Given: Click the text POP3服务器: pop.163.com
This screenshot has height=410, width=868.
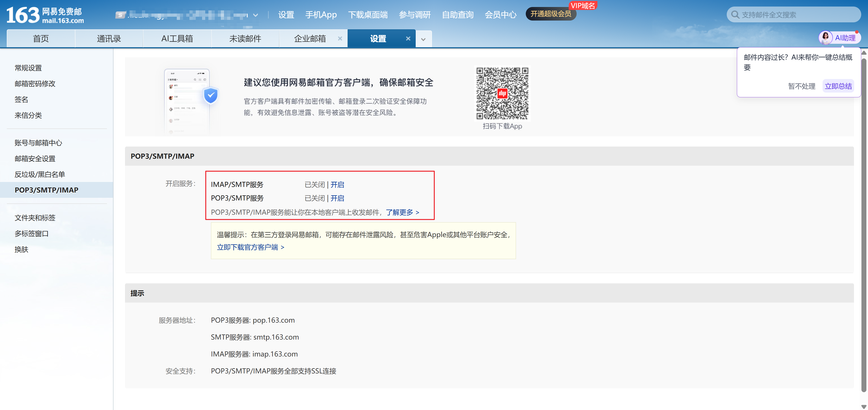Looking at the screenshot, I should (x=253, y=320).
